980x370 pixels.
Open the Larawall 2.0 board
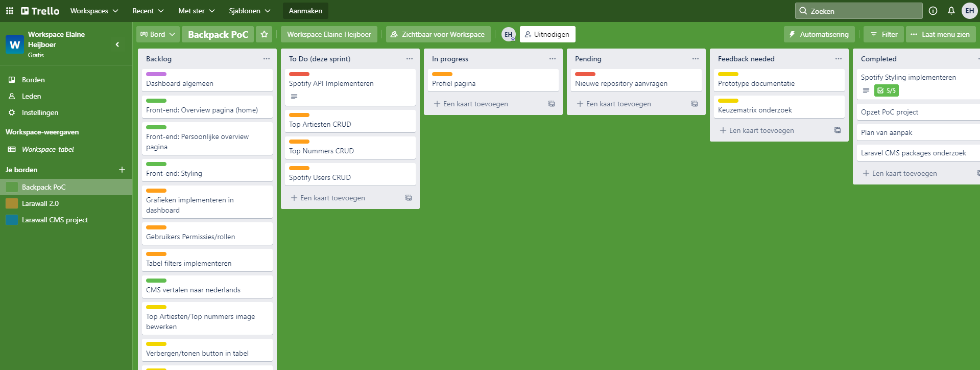[x=66, y=203]
